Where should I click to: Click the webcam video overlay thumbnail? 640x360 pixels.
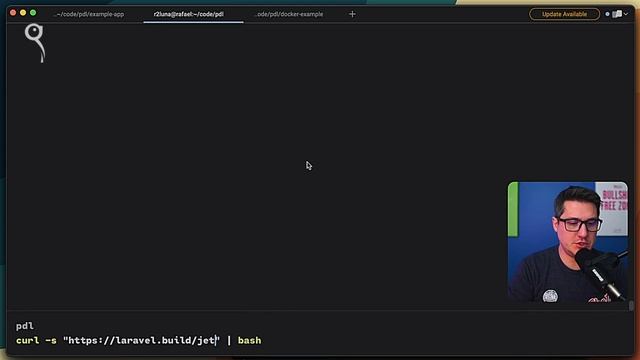coord(568,242)
